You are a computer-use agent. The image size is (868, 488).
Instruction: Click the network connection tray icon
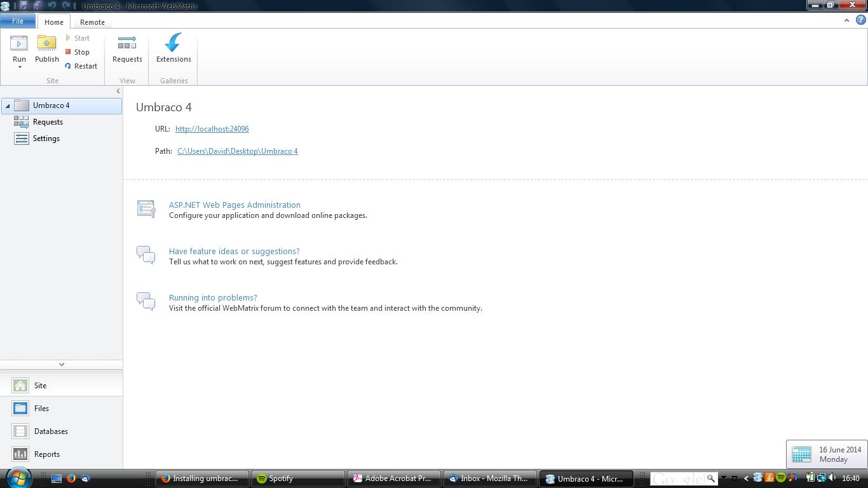point(821,478)
